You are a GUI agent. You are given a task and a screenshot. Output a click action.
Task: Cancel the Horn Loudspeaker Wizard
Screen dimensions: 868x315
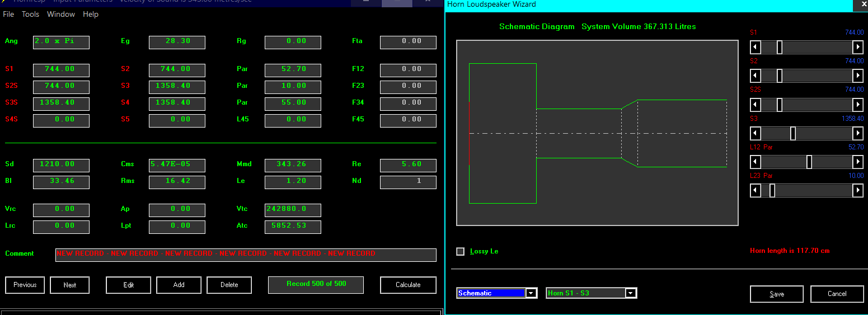tap(837, 294)
